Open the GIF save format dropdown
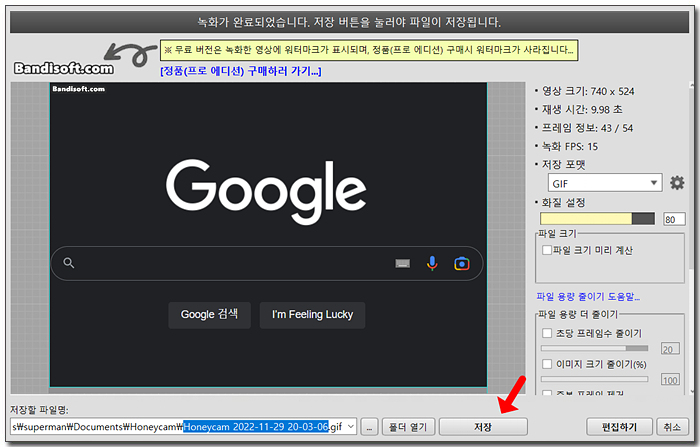The height and width of the screenshot is (447, 700). [604, 183]
